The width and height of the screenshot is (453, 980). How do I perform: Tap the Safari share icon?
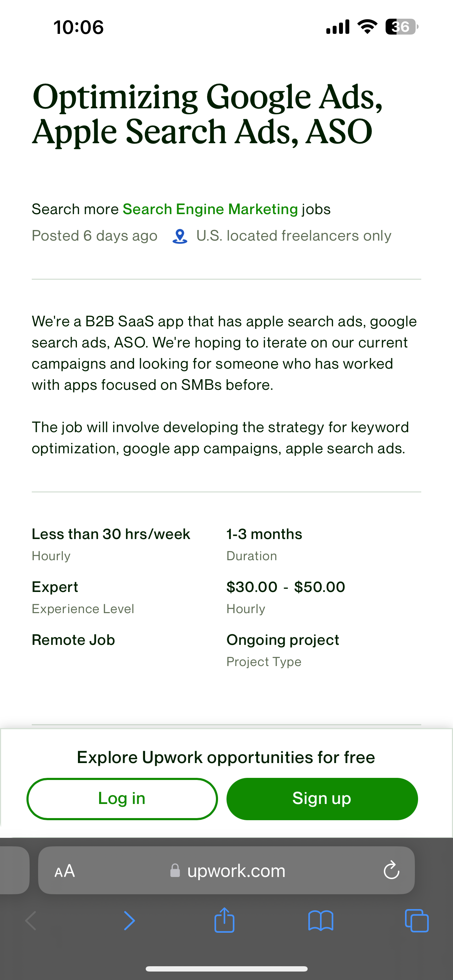point(224,920)
